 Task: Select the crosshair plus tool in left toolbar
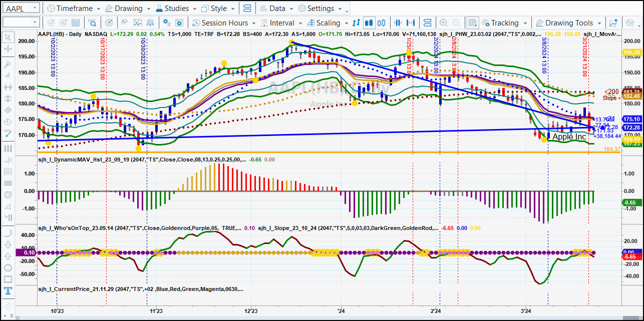coord(8,48)
